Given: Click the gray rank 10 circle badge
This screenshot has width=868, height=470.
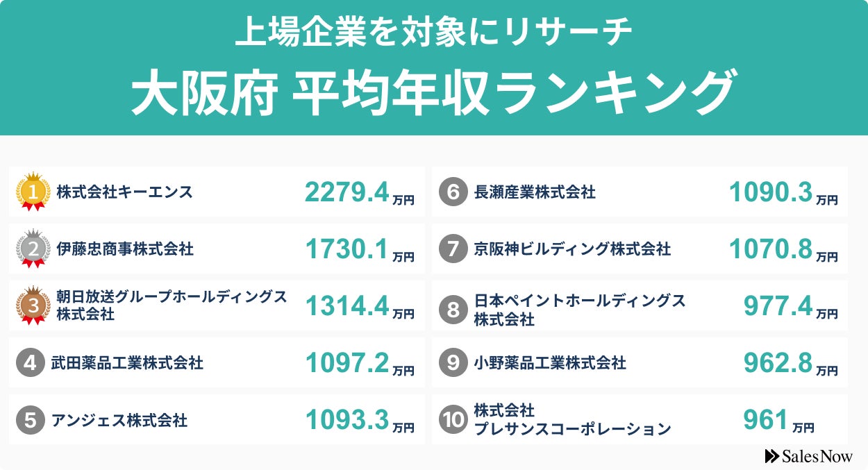Looking at the screenshot, I should 453,420.
